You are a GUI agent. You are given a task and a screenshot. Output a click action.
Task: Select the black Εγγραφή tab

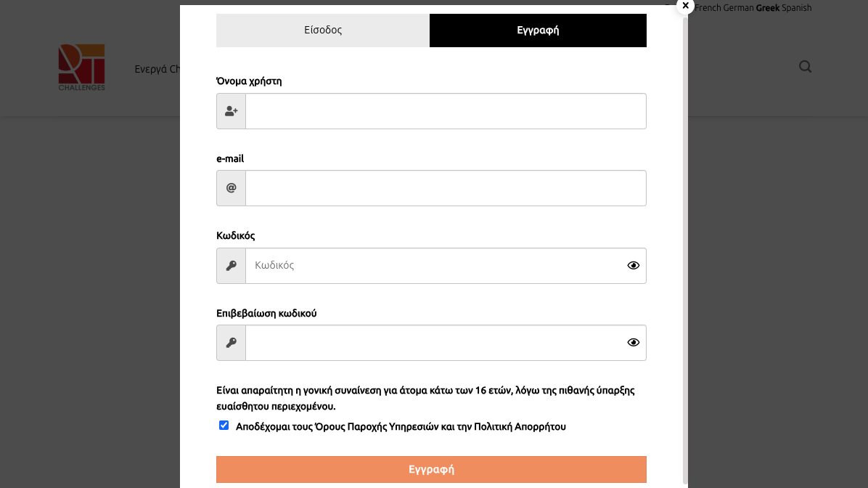[x=538, y=30]
